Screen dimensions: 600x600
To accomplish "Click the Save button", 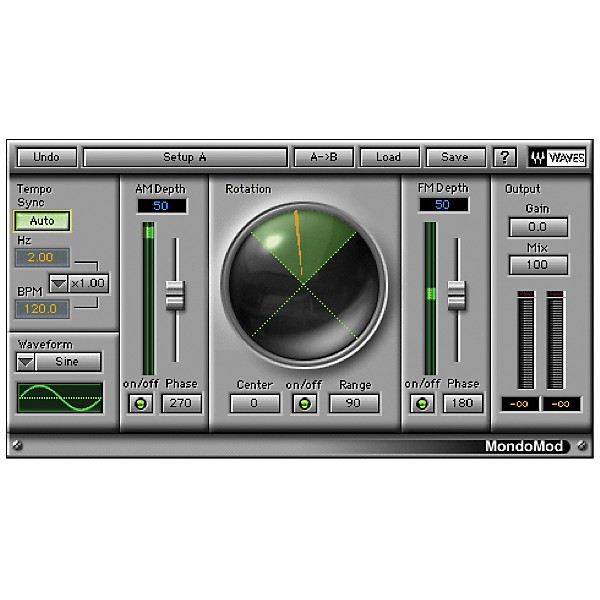I will [x=455, y=157].
